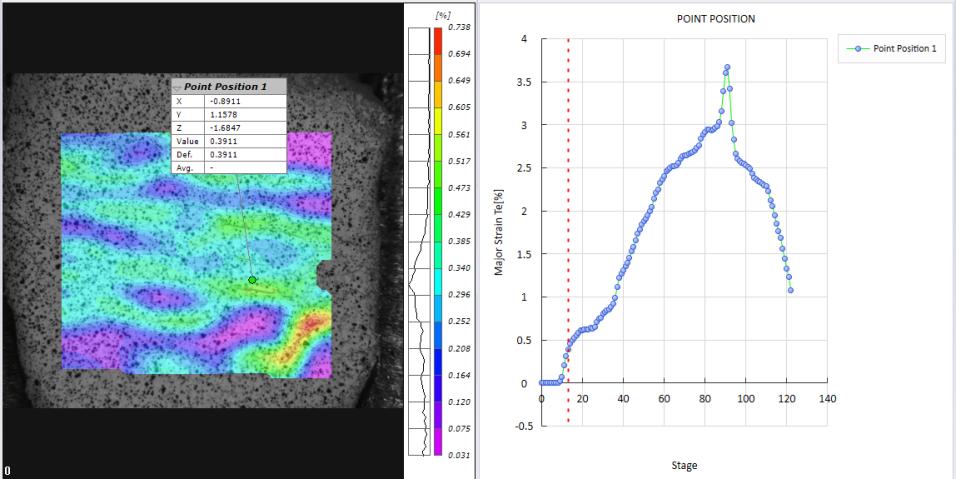Screen dimensions: 956x479
Task: Click the Z coordinate value -1.6847
Action: pos(244,127)
